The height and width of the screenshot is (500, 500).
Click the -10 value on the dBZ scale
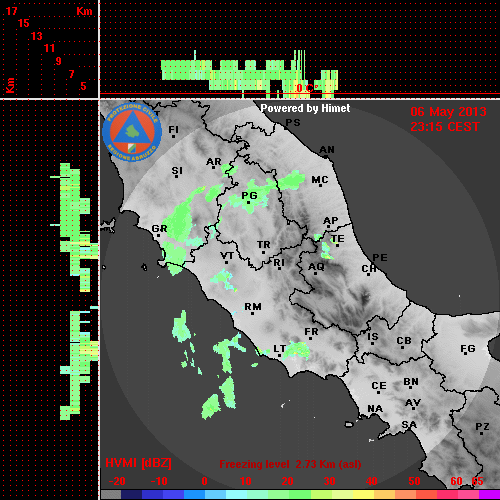point(159,481)
